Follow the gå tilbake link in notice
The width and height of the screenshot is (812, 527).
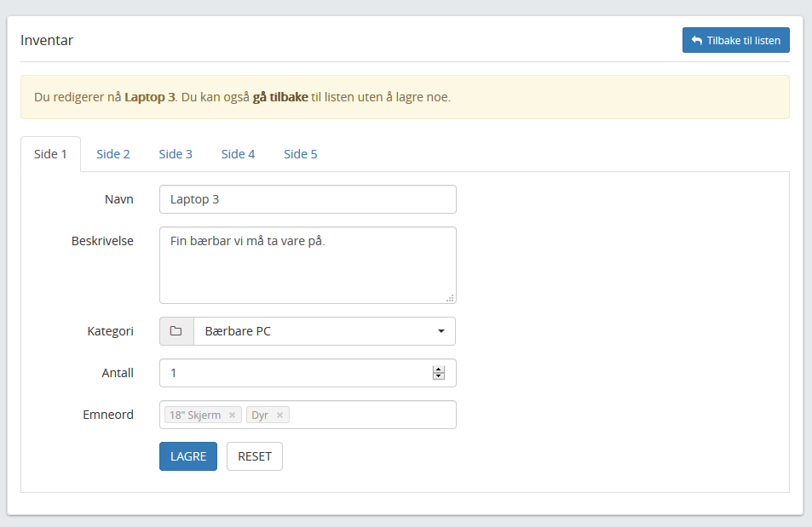[280, 97]
